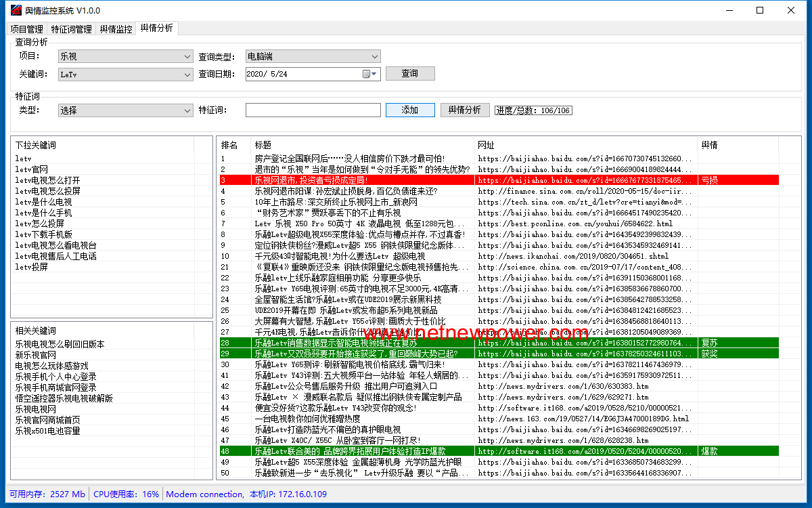This screenshot has width=812, height=508.
Task: Select keyword letv怎么投屏
Action: click(39, 224)
